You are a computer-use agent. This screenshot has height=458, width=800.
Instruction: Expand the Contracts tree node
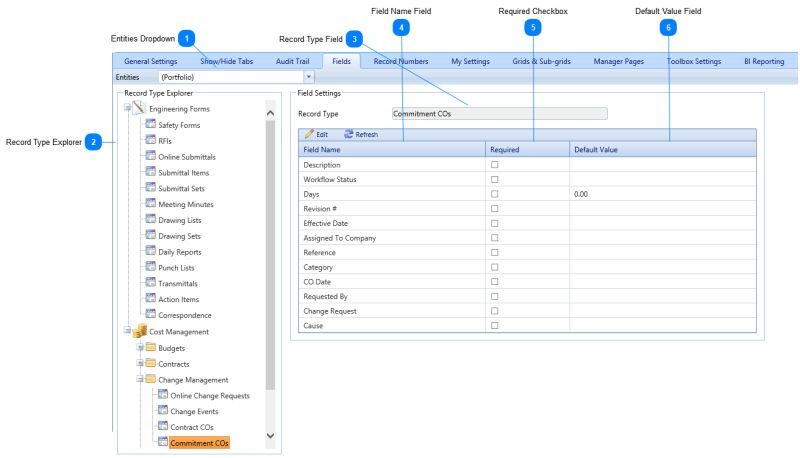coord(139,363)
